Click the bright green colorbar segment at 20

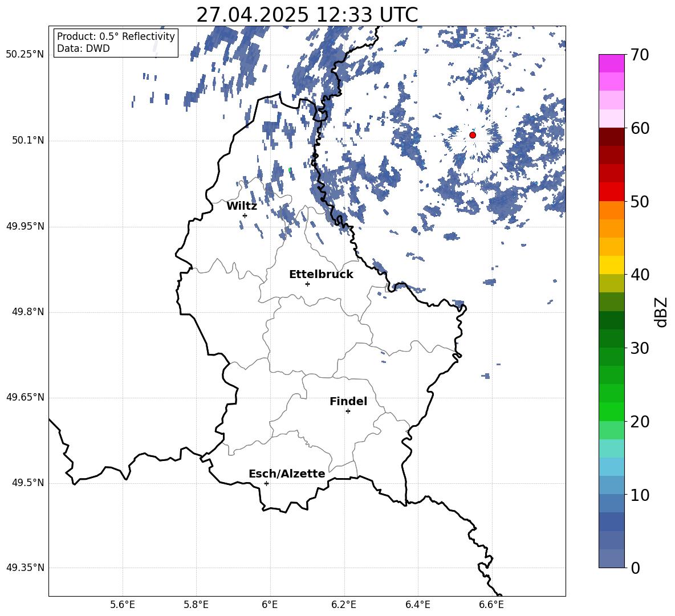(612, 412)
